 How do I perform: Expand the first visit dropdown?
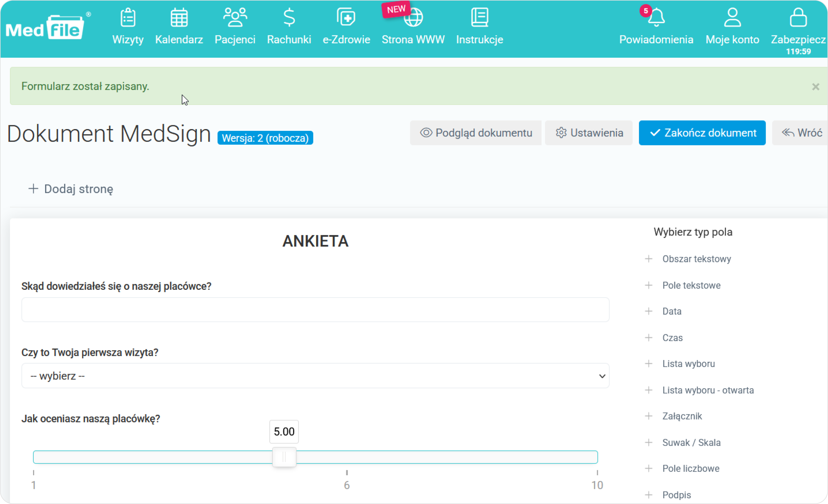[x=315, y=376]
